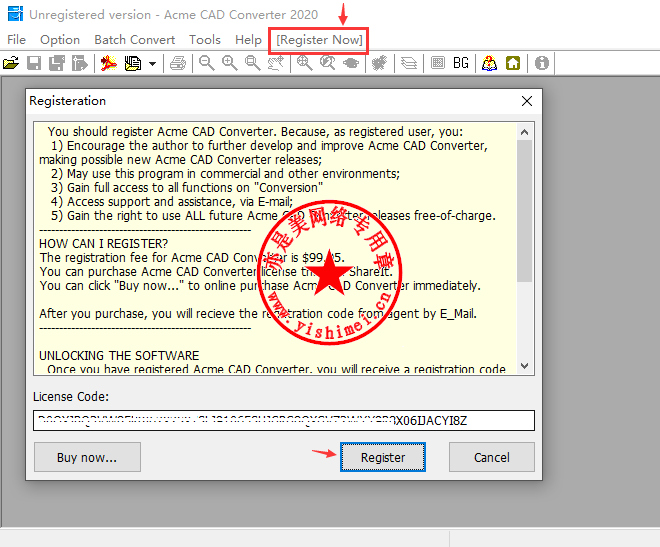Click inside the License Code field
The height and width of the screenshot is (547, 660).
click(284, 420)
